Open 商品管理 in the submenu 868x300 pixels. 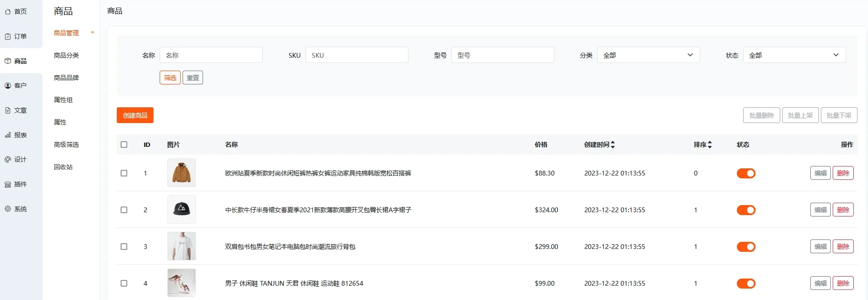(x=66, y=33)
